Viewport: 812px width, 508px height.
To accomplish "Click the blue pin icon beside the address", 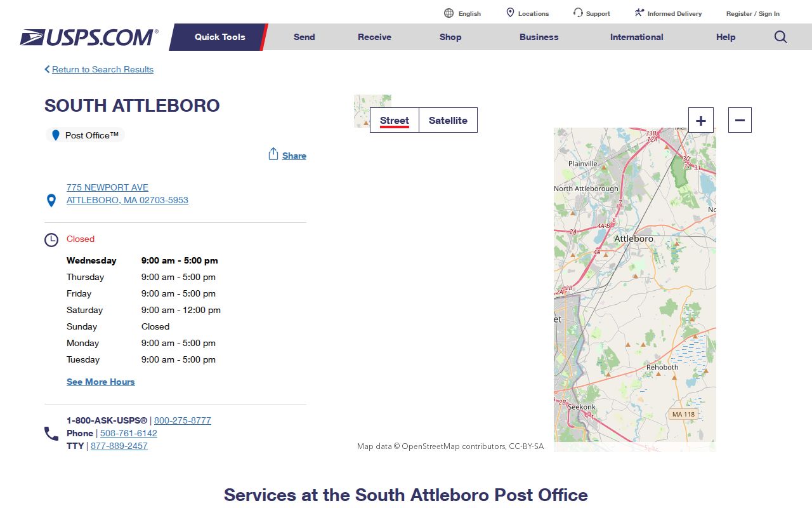I will coord(51,201).
